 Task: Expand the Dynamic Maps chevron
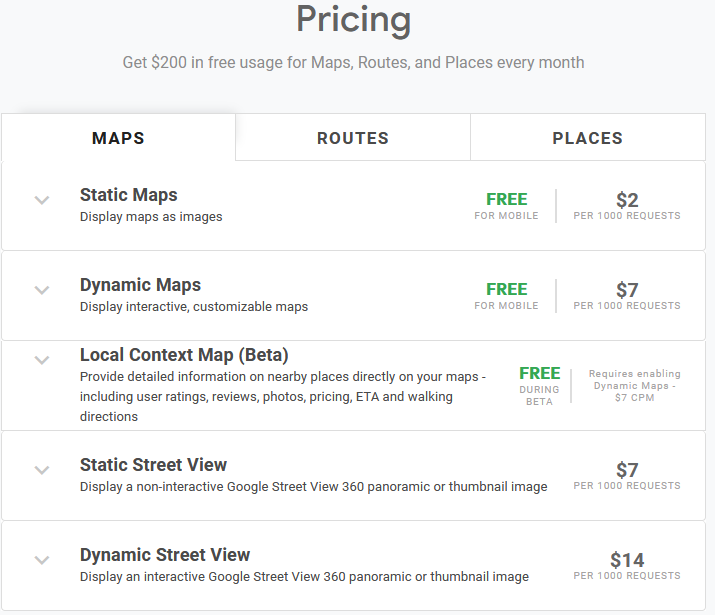pyautogui.click(x=42, y=290)
